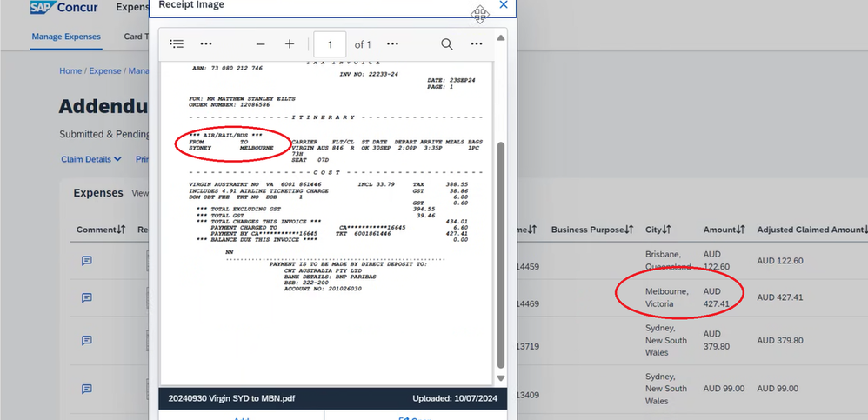Open the search magnifier in PDF toolbar
The width and height of the screenshot is (868, 420).
click(447, 44)
